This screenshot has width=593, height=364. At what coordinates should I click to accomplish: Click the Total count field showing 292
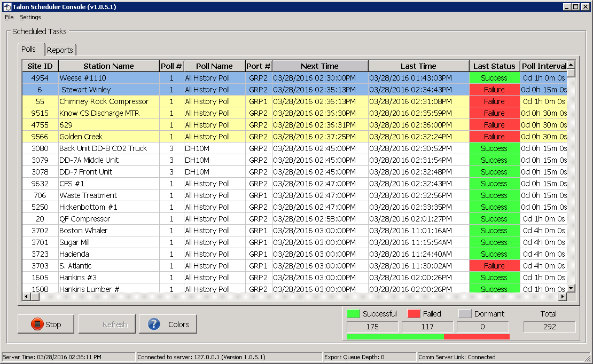pyautogui.click(x=550, y=327)
